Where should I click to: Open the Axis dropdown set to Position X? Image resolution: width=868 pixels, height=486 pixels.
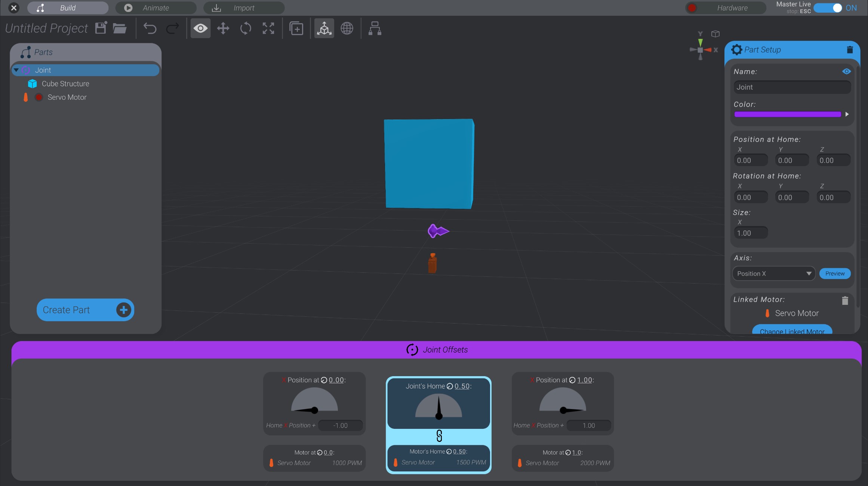(x=773, y=273)
